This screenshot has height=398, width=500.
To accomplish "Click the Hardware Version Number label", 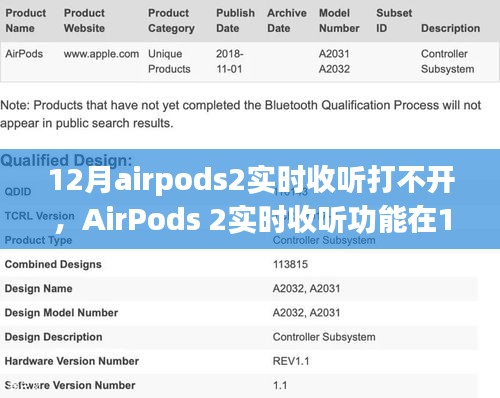I will click(x=72, y=361).
